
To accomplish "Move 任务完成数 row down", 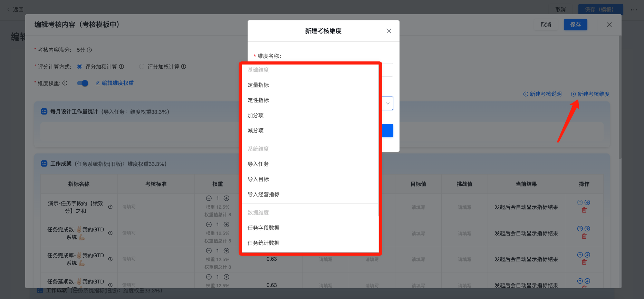I will point(587,229).
